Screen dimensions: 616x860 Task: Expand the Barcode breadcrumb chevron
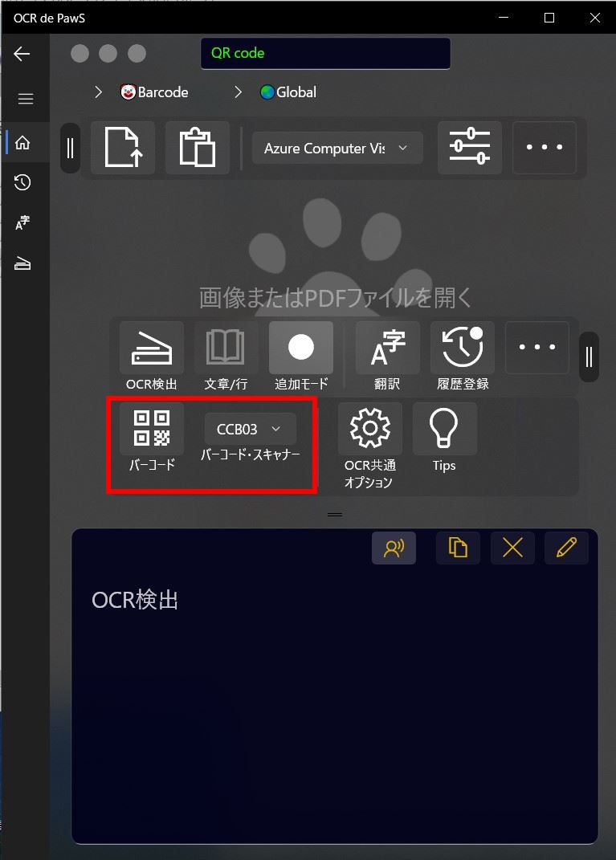(x=98, y=92)
